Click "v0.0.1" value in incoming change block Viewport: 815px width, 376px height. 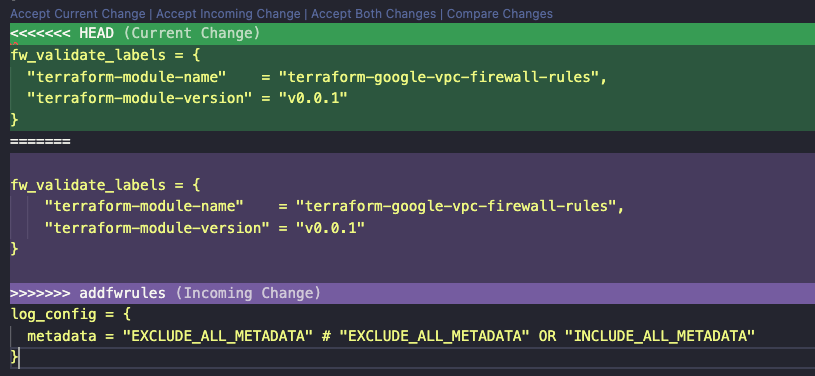point(330,228)
